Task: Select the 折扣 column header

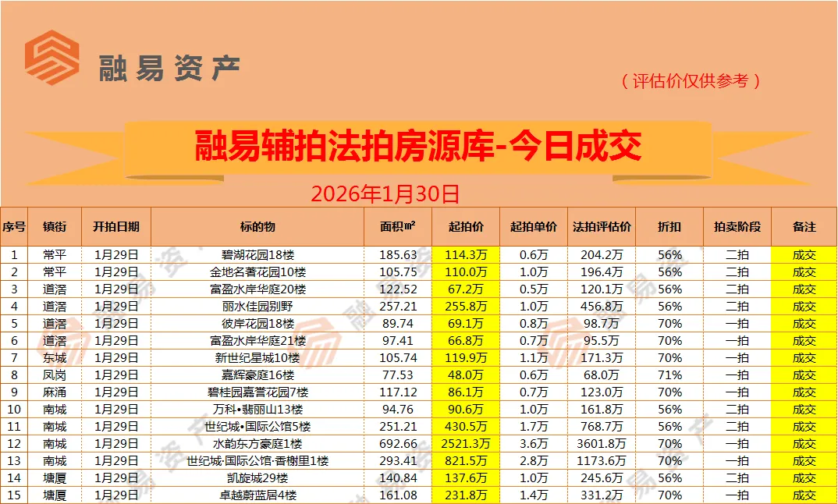Action: (669, 226)
